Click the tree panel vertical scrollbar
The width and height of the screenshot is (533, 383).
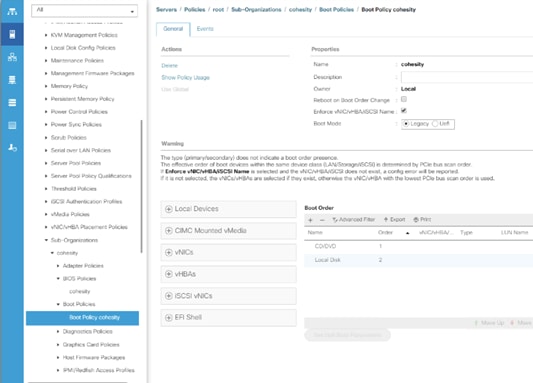tap(141, 186)
